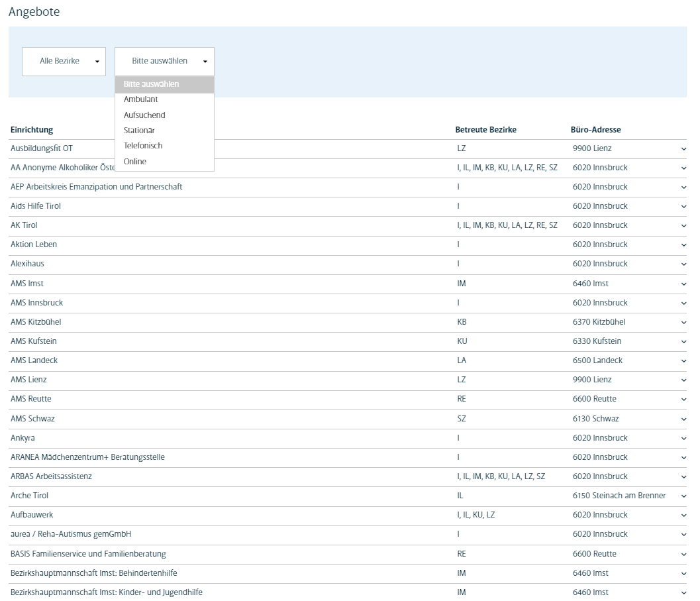
Task: Click the ARBAS Arbeitsassistenz entry name
Action: coord(51,476)
